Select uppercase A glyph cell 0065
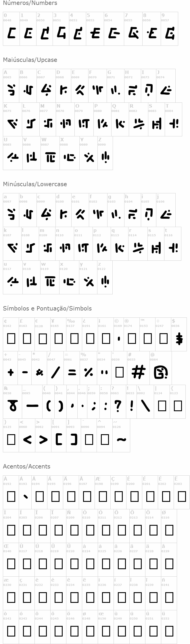The image size is (190, 644). coord(11,86)
